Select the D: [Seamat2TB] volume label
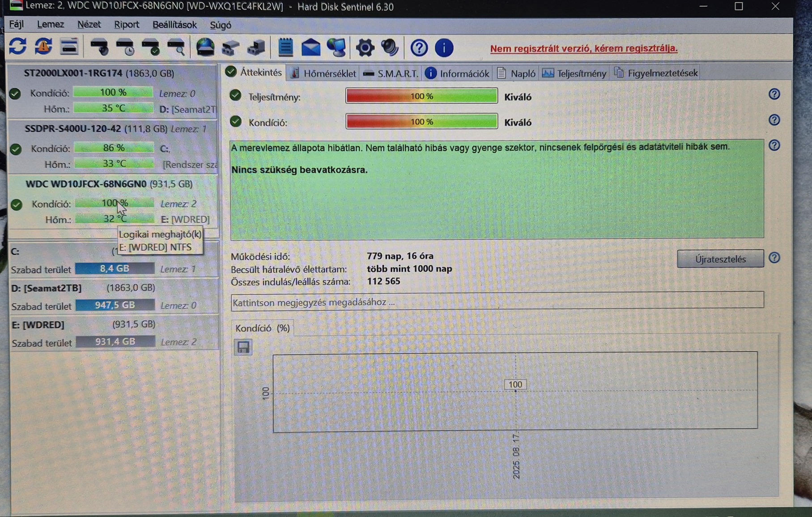The image size is (812, 517). 47,288
